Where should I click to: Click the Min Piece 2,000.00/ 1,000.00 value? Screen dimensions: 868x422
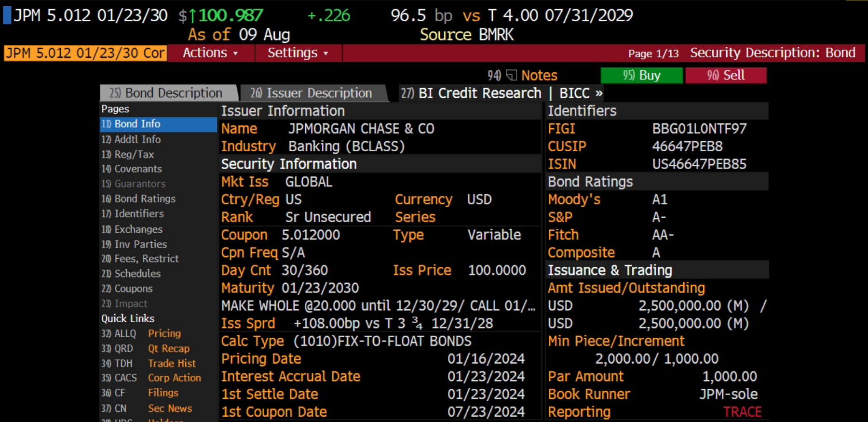[657, 359]
